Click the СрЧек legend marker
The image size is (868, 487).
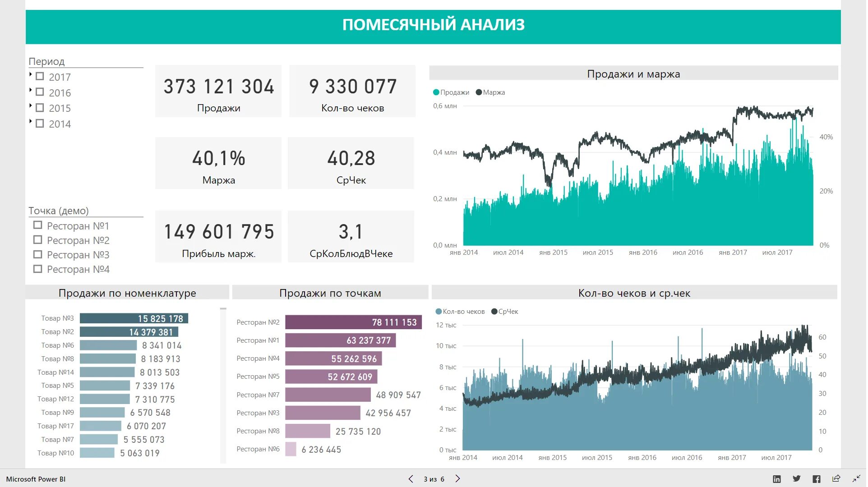[x=495, y=312]
